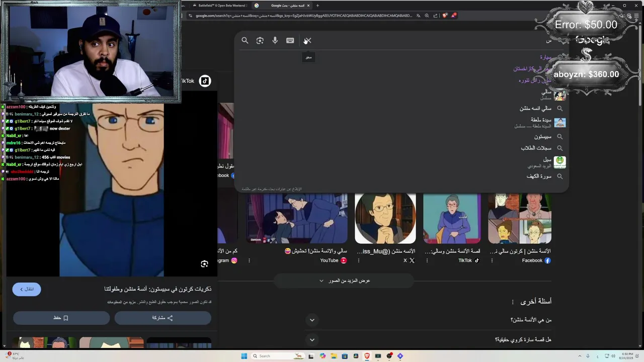Open the YouTube result image thumbnail
Screen dimensions: 644x362
click(x=297, y=219)
